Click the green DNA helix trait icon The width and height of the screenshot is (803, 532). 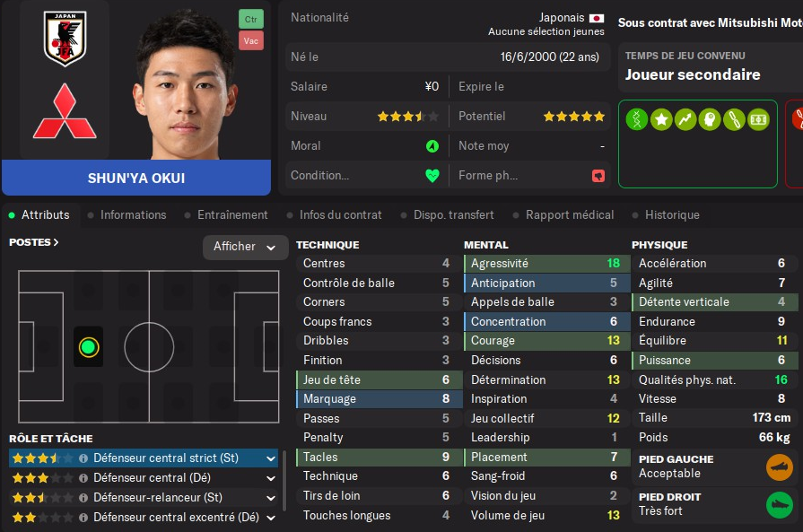click(x=636, y=119)
